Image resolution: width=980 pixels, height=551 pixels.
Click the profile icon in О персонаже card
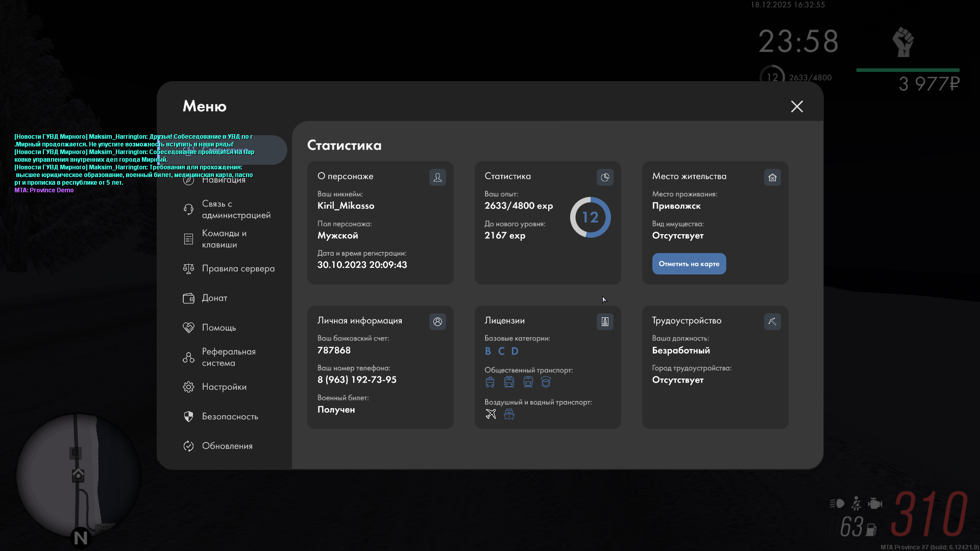[437, 177]
